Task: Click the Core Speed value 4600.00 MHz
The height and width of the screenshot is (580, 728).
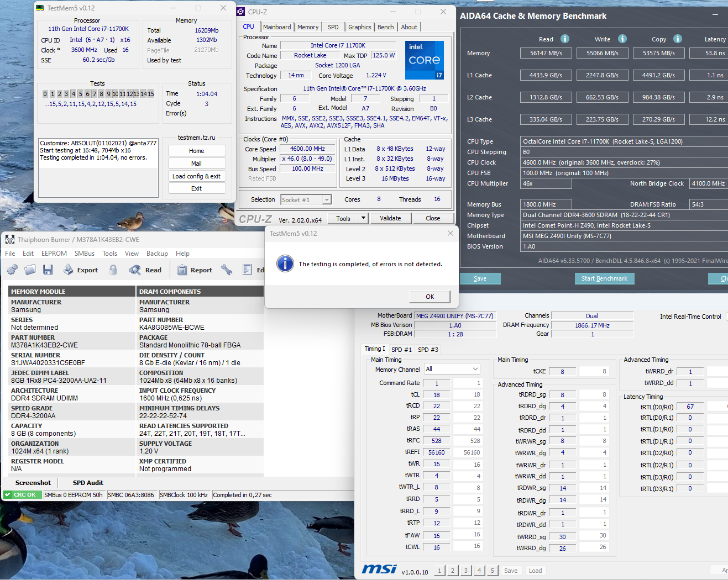Action: 307,149
